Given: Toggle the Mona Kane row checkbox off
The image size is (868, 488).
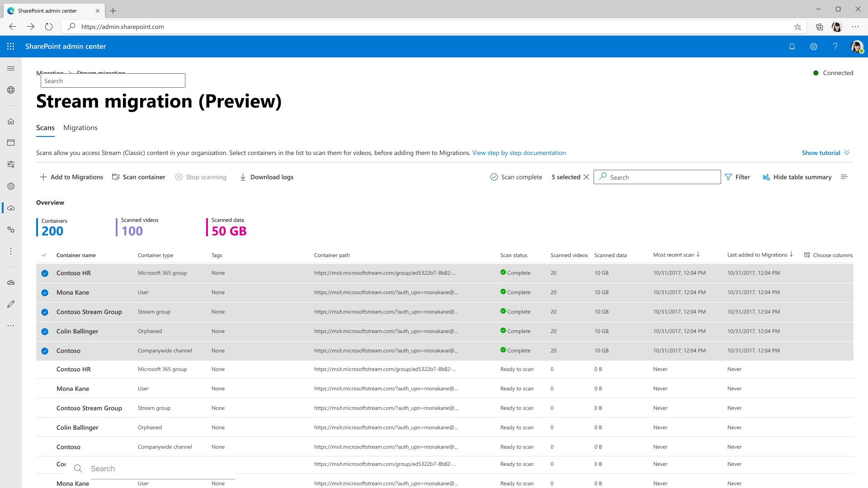Looking at the screenshot, I should [x=45, y=292].
